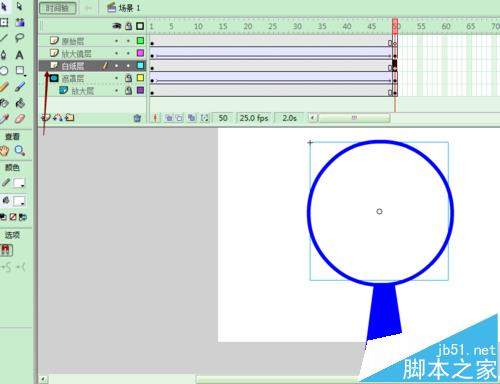Screen dimensions: 500x384
Task: Open the fill color swatch picker
Action: pyautogui.click(x=19, y=201)
